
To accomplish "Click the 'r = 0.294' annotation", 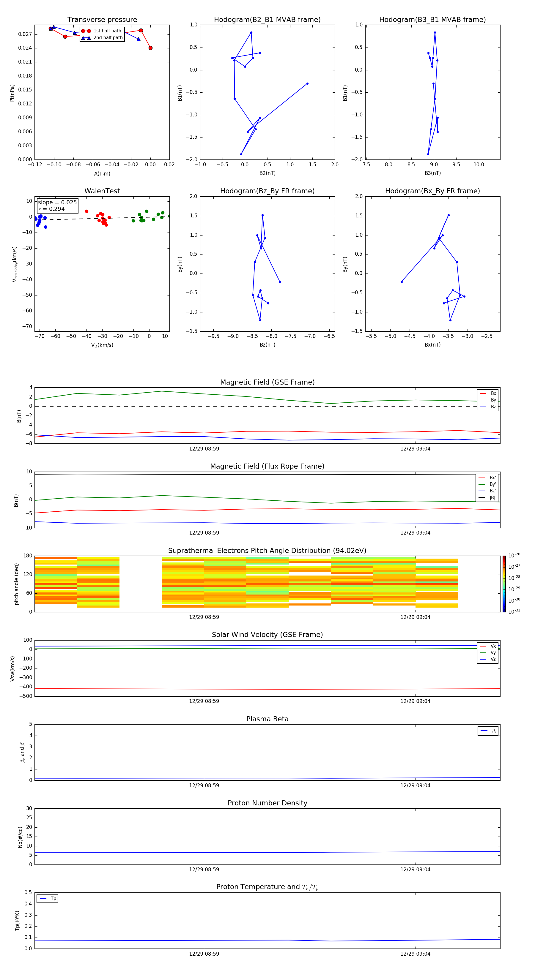I will tap(51, 209).
